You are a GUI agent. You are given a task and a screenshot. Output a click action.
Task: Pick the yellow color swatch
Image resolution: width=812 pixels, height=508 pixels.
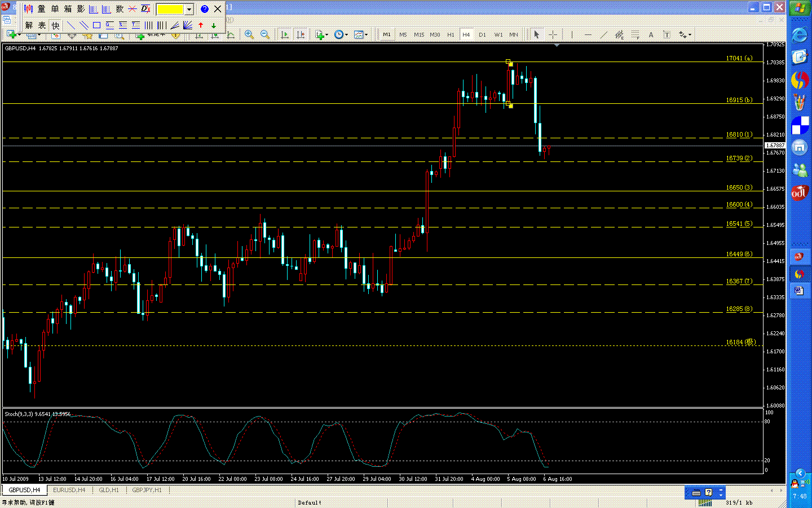[x=170, y=9]
